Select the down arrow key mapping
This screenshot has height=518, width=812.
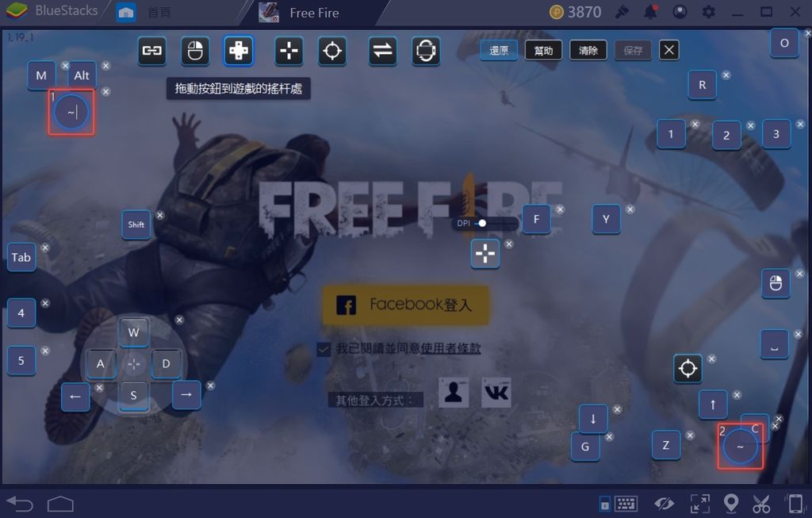593,419
